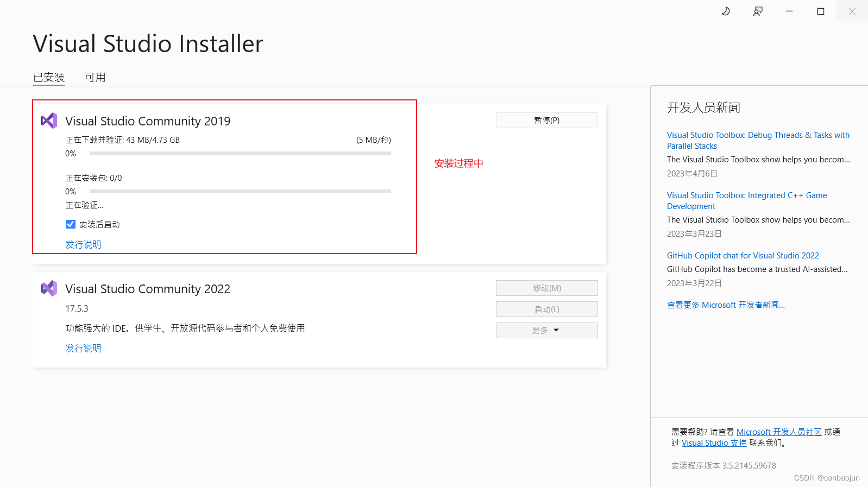Open 查看更多 Microsoft 开发者新闻 link
Screen dimensions: 868x487
pyautogui.click(x=726, y=305)
